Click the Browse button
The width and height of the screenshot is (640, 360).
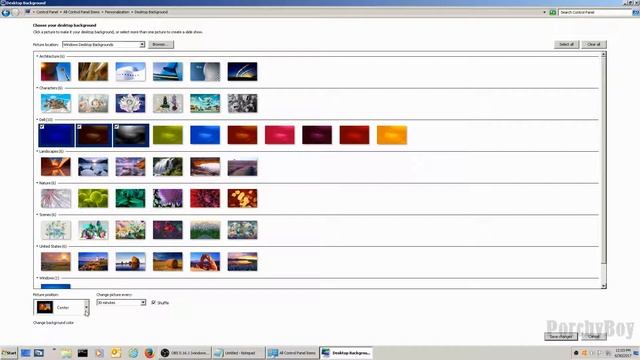[161, 44]
